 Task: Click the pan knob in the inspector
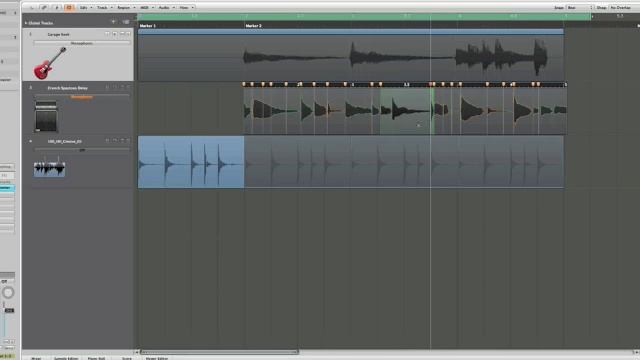coord(8,293)
